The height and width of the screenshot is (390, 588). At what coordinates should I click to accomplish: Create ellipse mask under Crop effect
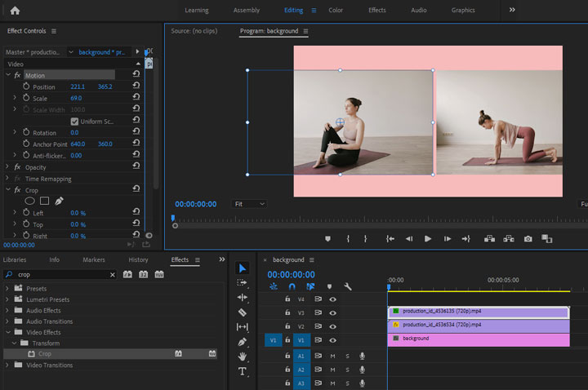coord(30,201)
